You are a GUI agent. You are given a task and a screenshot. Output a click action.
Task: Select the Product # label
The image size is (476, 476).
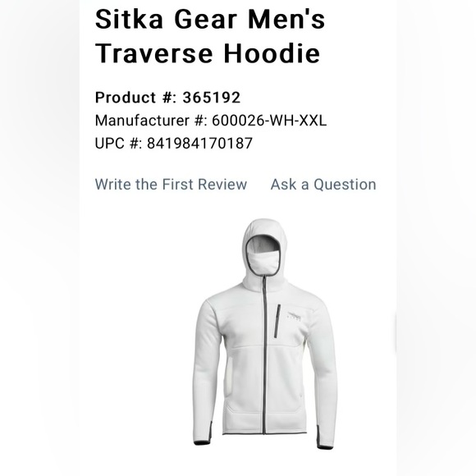coord(135,98)
